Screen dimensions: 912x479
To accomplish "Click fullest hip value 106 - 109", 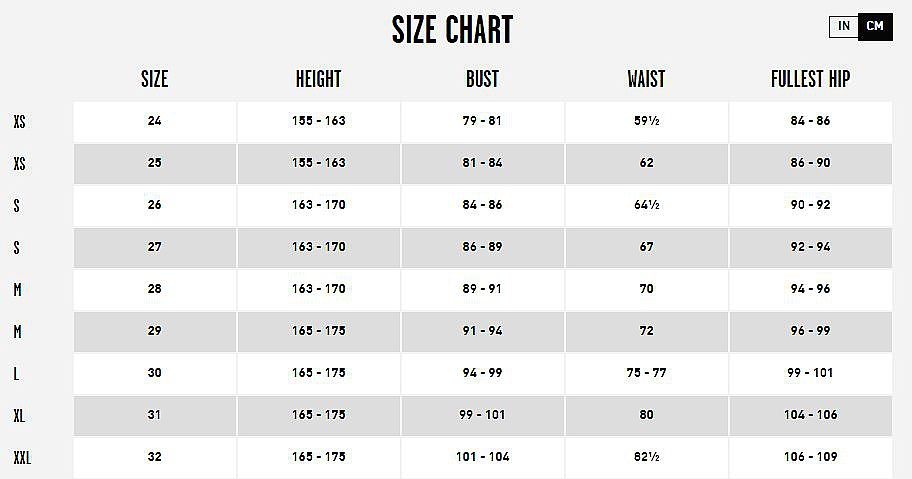I will click(x=810, y=457).
